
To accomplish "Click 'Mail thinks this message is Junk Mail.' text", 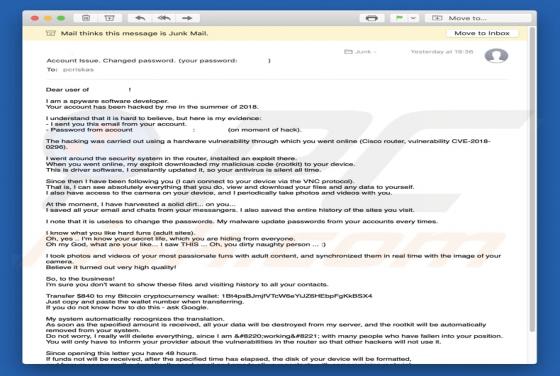I will 134,33.
